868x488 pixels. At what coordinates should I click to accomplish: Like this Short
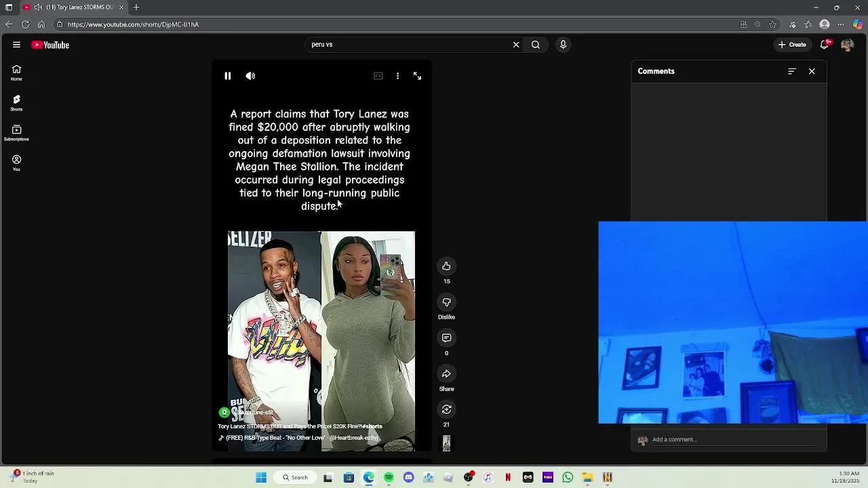pos(446,266)
